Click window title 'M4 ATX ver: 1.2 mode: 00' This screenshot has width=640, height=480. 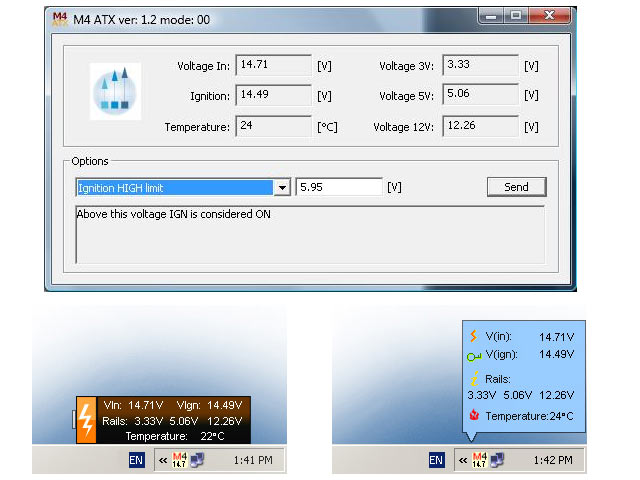pyautogui.click(x=141, y=20)
